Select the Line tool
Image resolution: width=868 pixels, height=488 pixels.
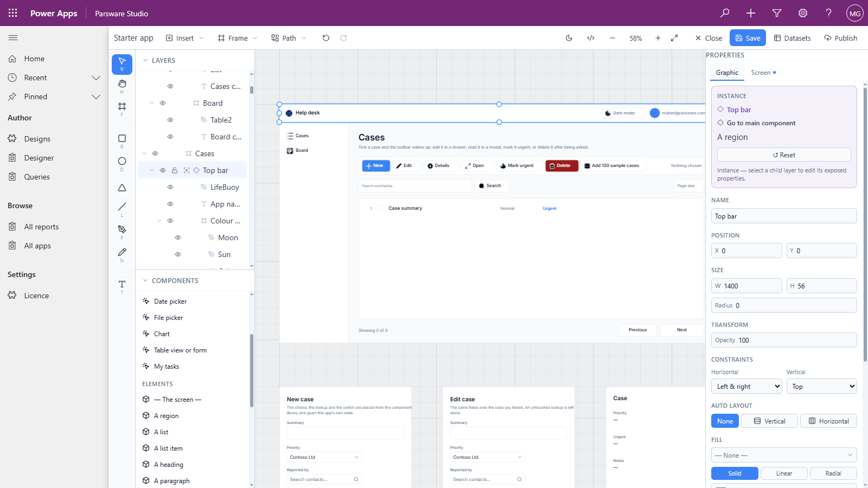(122, 209)
